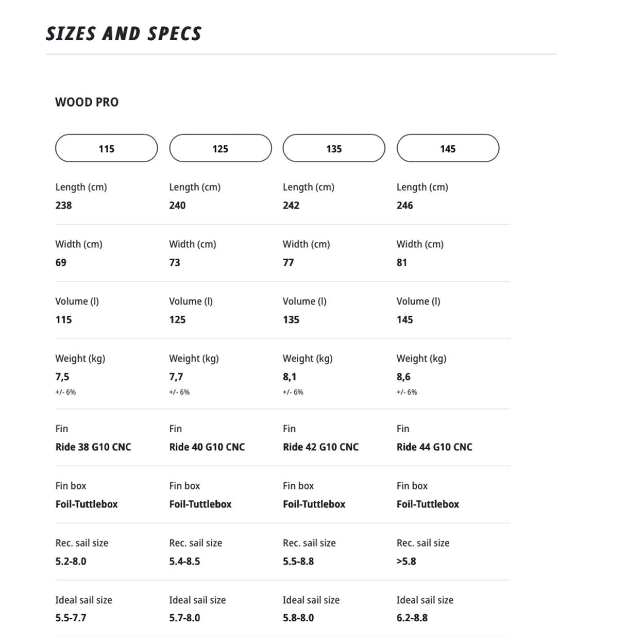This screenshot has width=644, height=644.
Task: Click the 238 length value
Action: click(x=63, y=205)
